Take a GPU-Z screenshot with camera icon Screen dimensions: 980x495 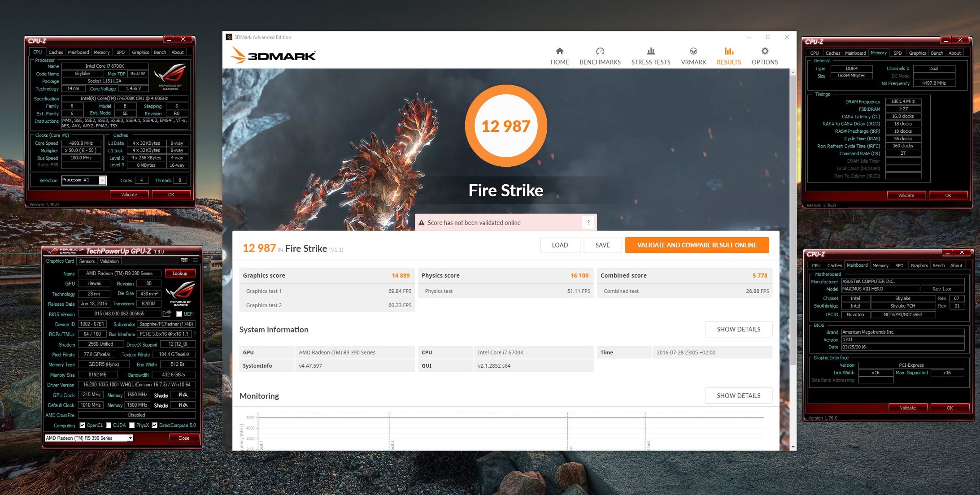tap(184, 261)
